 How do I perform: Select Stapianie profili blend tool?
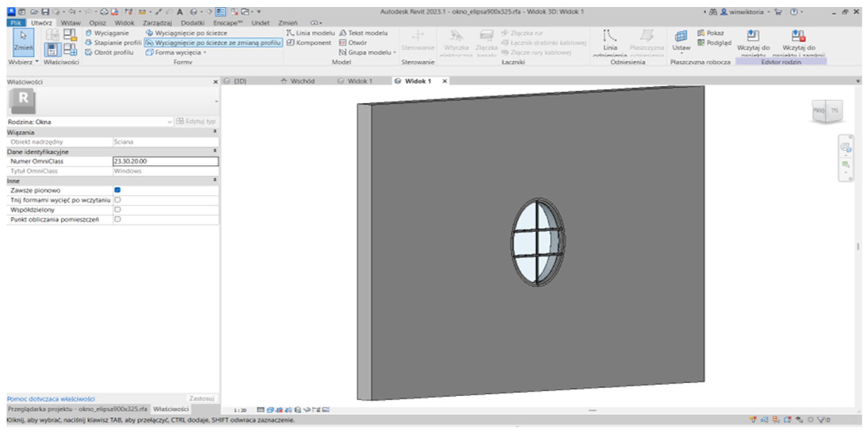pyautogui.click(x=117, y=43)
